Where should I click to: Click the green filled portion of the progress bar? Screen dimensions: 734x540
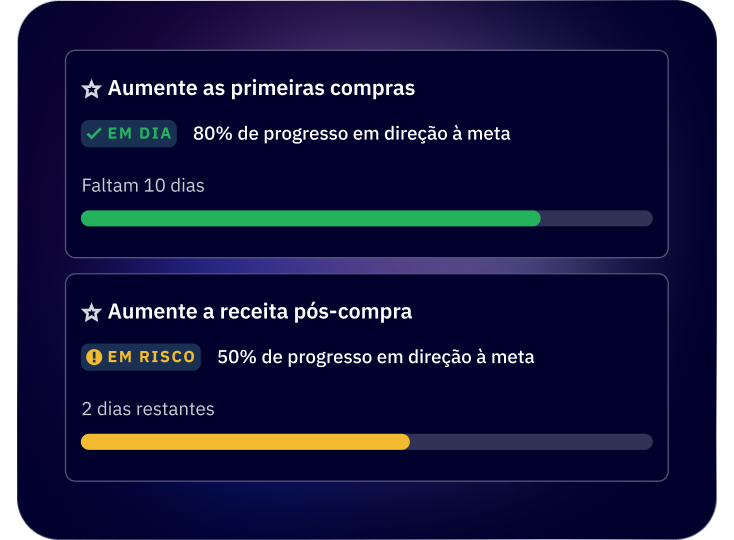[310, 218]
